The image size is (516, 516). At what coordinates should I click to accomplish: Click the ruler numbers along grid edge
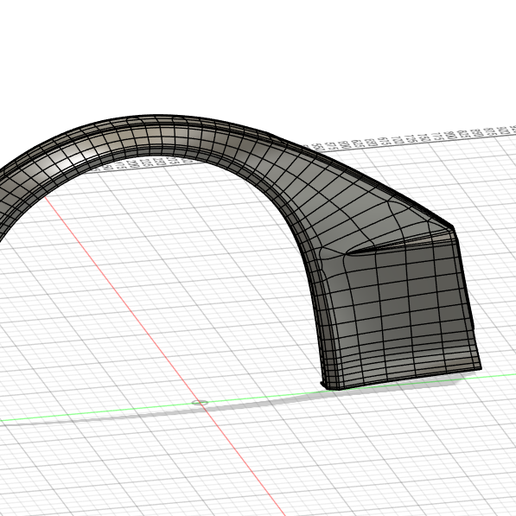pos(413,137)
